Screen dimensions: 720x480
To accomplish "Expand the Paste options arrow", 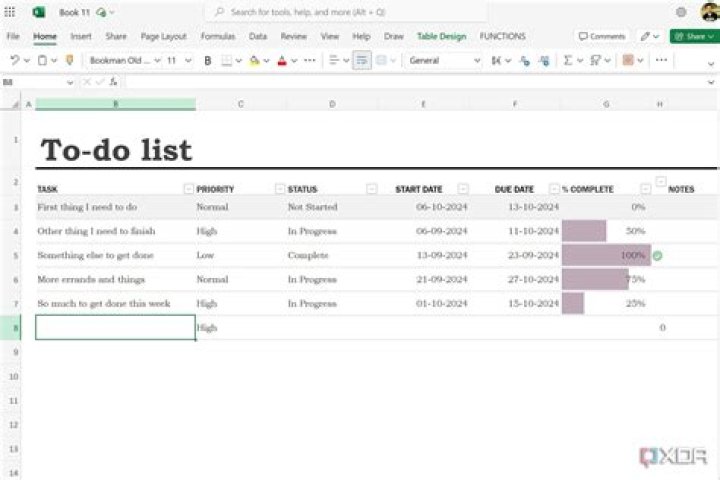I will (x=54, y=60).
